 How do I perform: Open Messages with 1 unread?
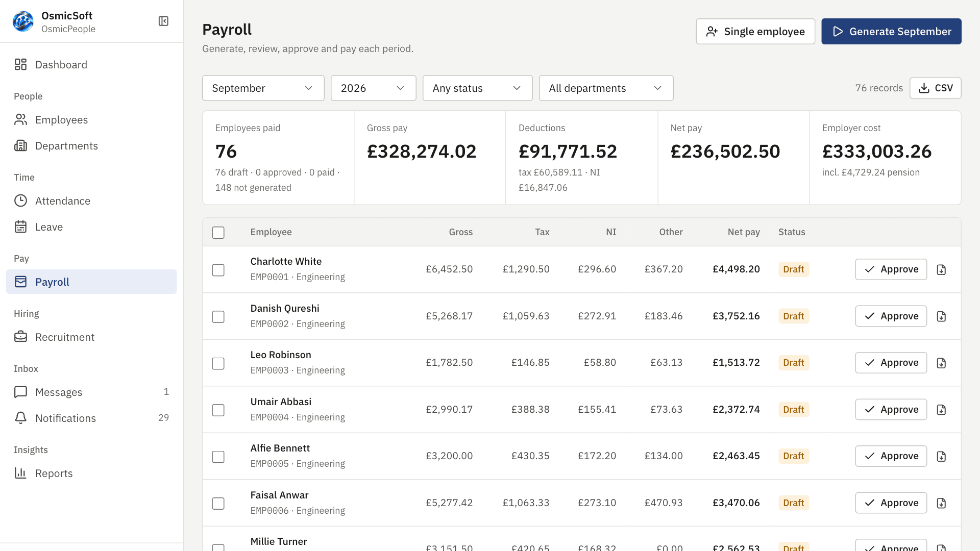coord(91,392)
